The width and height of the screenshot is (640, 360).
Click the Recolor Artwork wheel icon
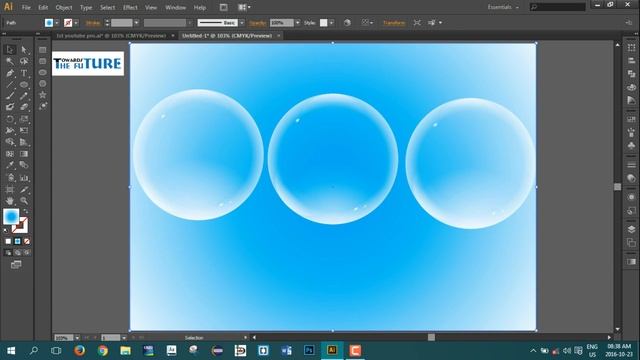click(347, 23)
